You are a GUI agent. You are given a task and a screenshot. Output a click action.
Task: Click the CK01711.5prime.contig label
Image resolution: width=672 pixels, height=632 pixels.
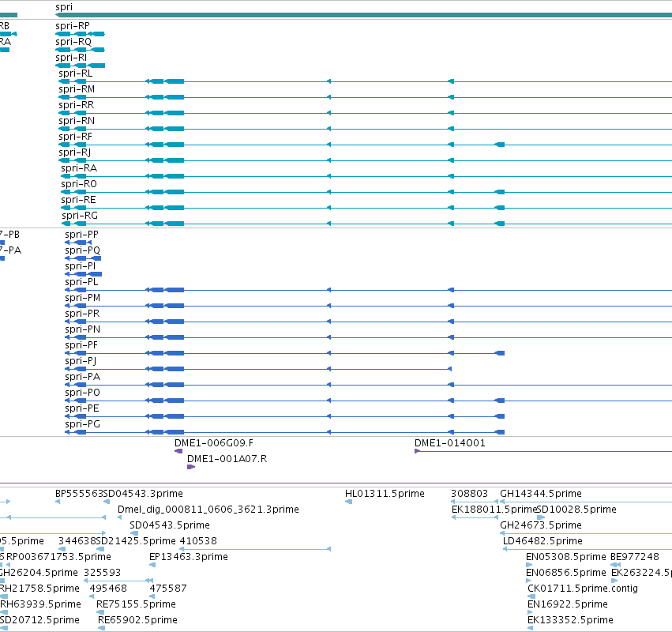tap(583, 589)
